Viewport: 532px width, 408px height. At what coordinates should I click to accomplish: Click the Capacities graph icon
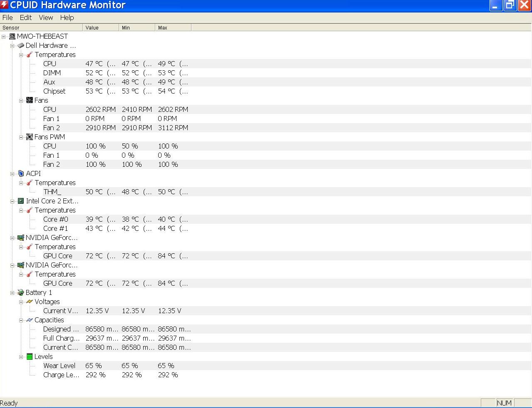(30, 320)
